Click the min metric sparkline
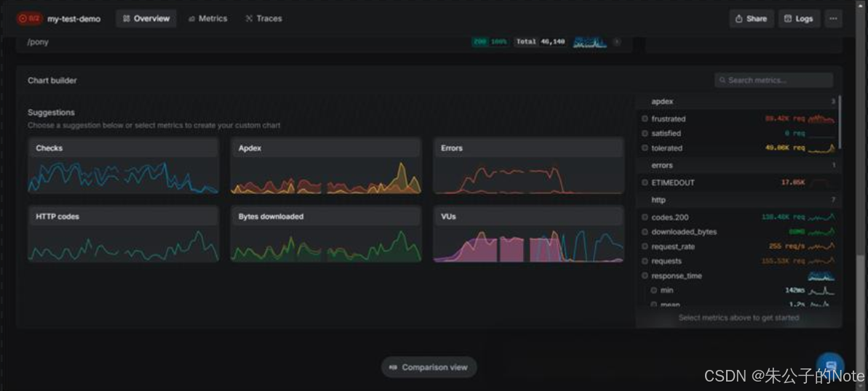This screenshot has width=868, height=391. click(821, 291)
